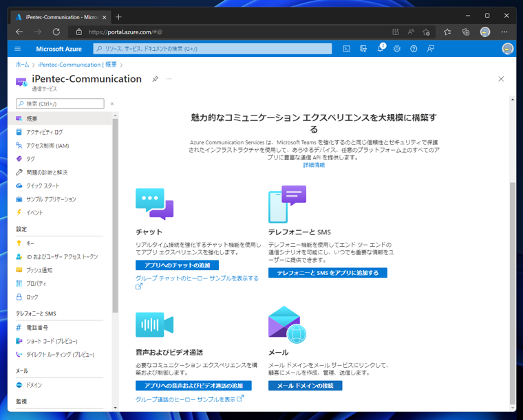Screen dimensions: 523x420
Task: Click テレフォニーと SMS をアプリに追加する button
Action: pos(328,273)
